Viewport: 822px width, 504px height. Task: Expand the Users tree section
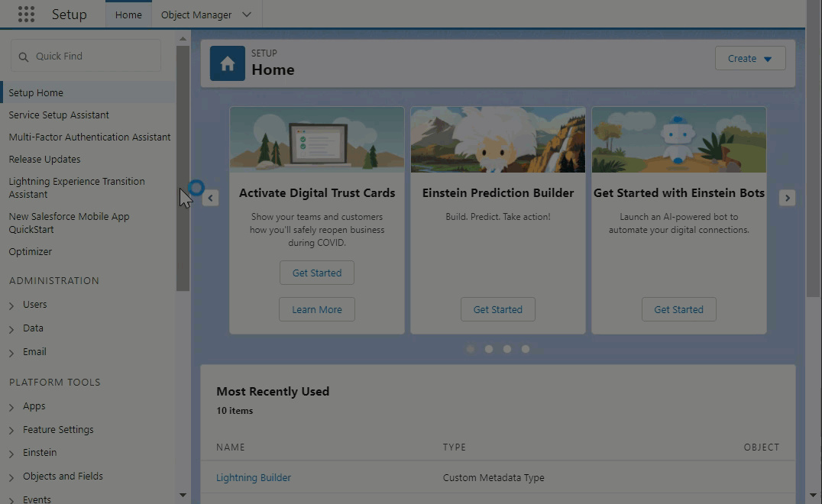pos(11,305)
